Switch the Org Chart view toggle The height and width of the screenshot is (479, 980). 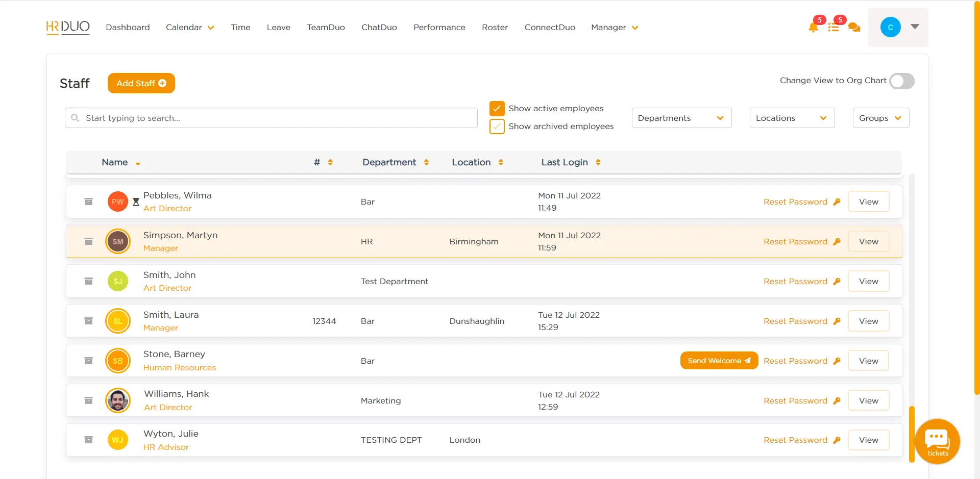click(901, 81)
